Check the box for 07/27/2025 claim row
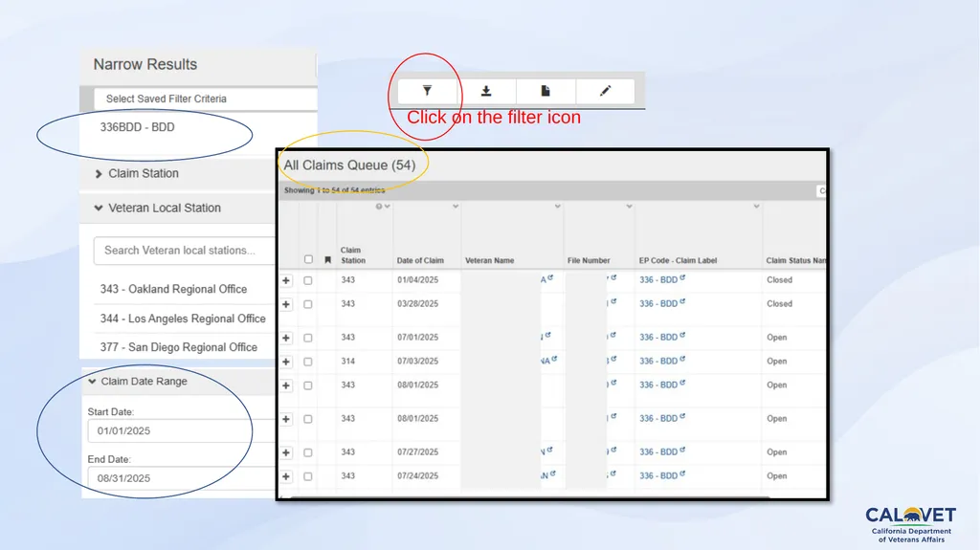 (308, 453)
